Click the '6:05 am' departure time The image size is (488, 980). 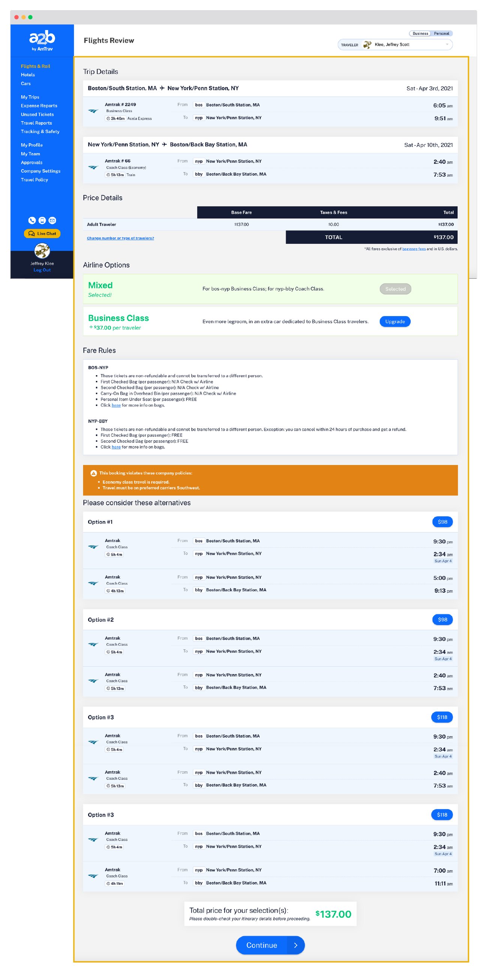[443, 105]
